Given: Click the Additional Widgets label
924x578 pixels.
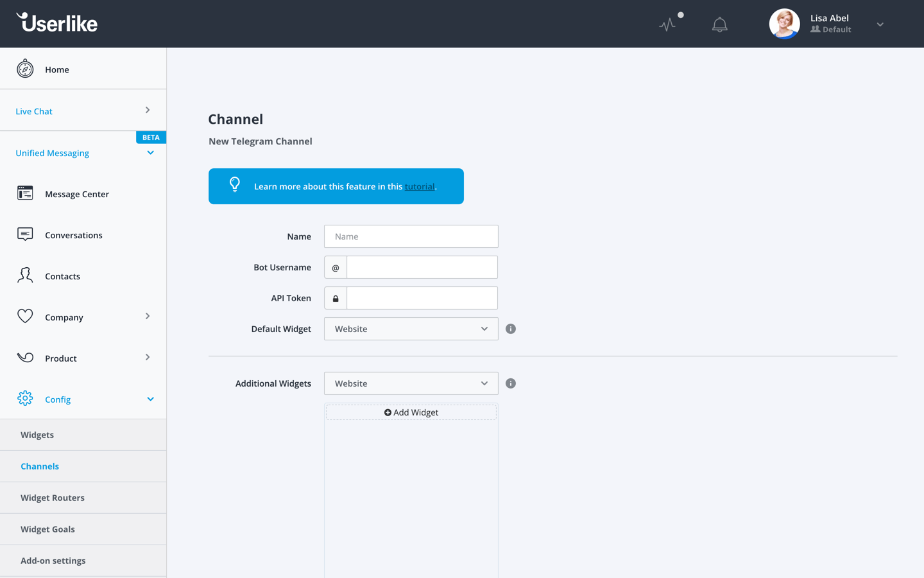Looking at the screenshot, I should (273, 383).
